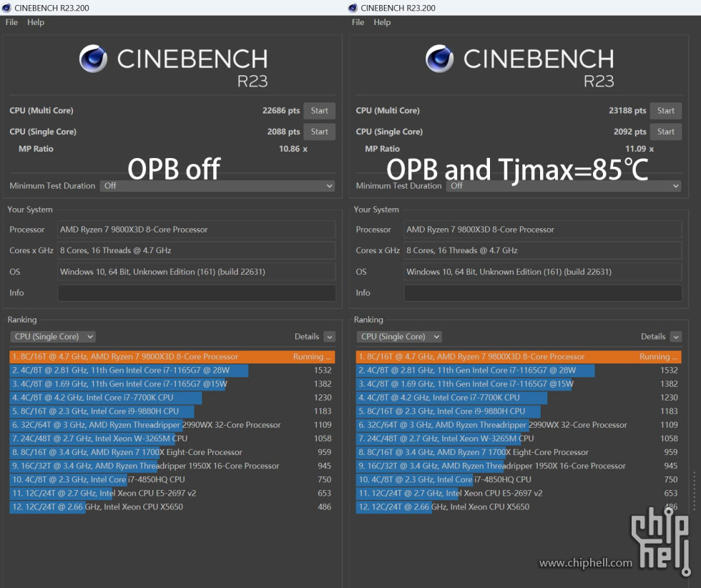Open the File menu in the right window
Viewport: 701px width, 588px height.
tap(358, 22)
